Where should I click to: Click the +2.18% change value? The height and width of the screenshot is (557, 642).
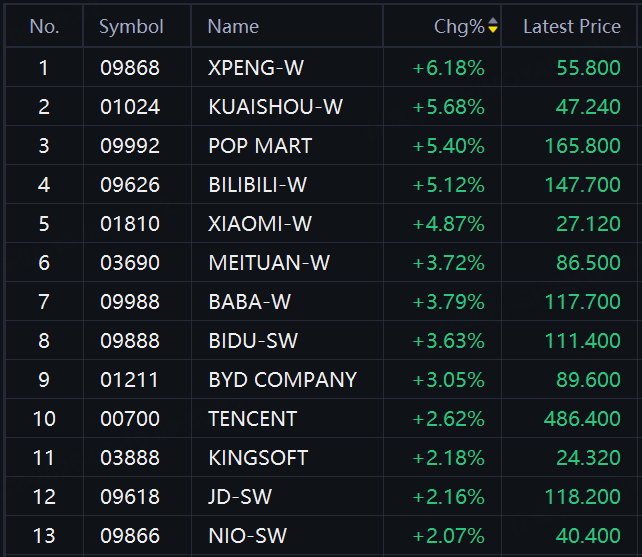[448, 458]
